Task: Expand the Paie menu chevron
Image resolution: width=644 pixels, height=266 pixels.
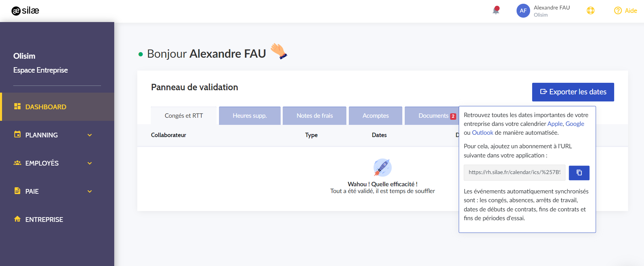Action: pos(90,191)
